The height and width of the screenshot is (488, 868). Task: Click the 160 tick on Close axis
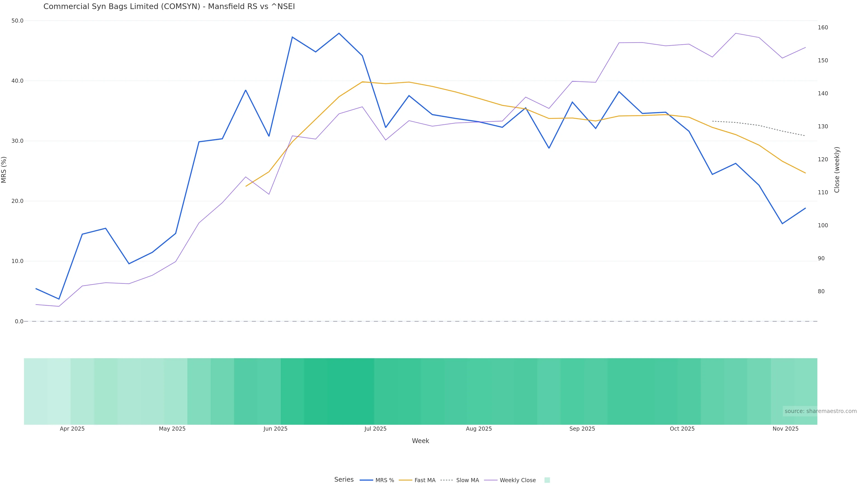pyautogui.click(x=823, y=28)
